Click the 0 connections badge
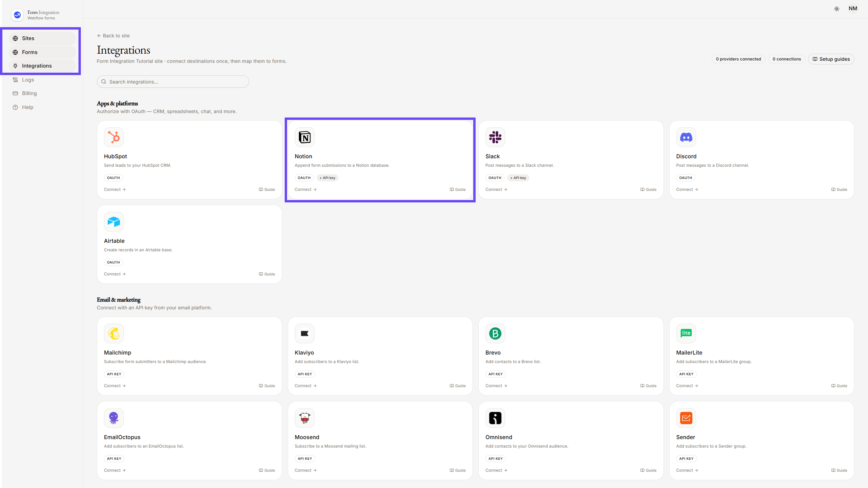 pos(786,59)
